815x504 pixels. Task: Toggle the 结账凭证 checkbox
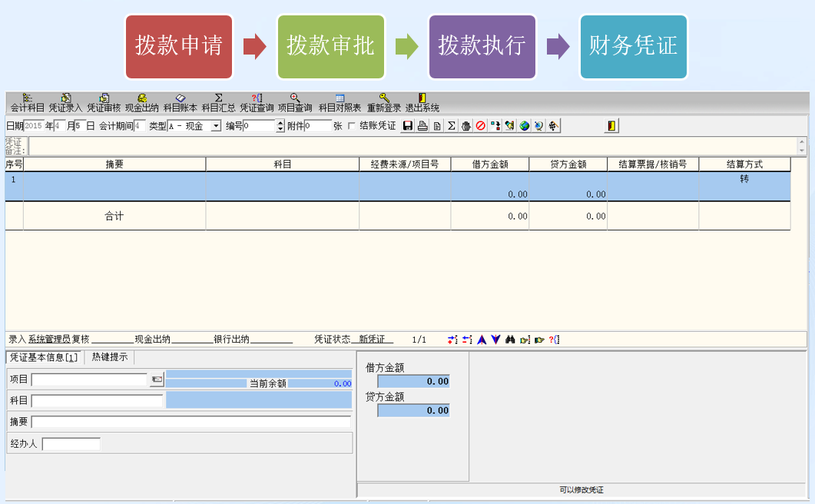click(x=352, y=126)
